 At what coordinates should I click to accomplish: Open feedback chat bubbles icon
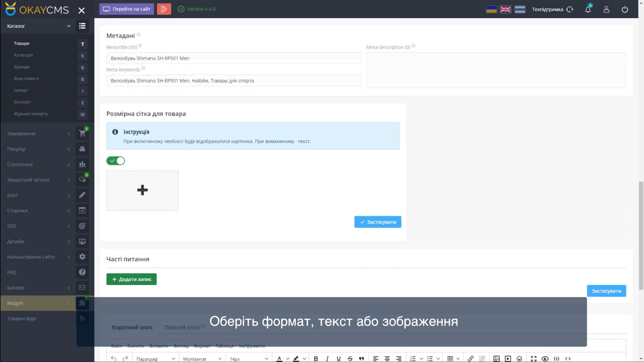click(x=82, y=180)
